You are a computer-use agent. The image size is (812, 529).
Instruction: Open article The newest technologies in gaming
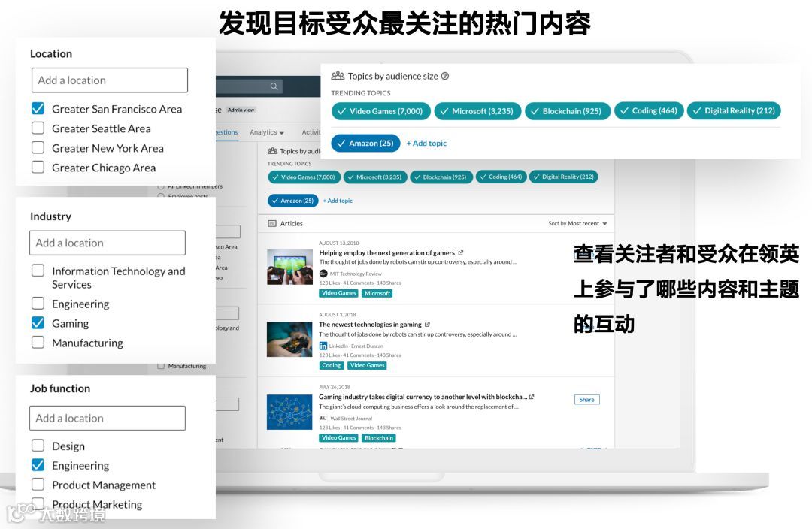point(370,325)
